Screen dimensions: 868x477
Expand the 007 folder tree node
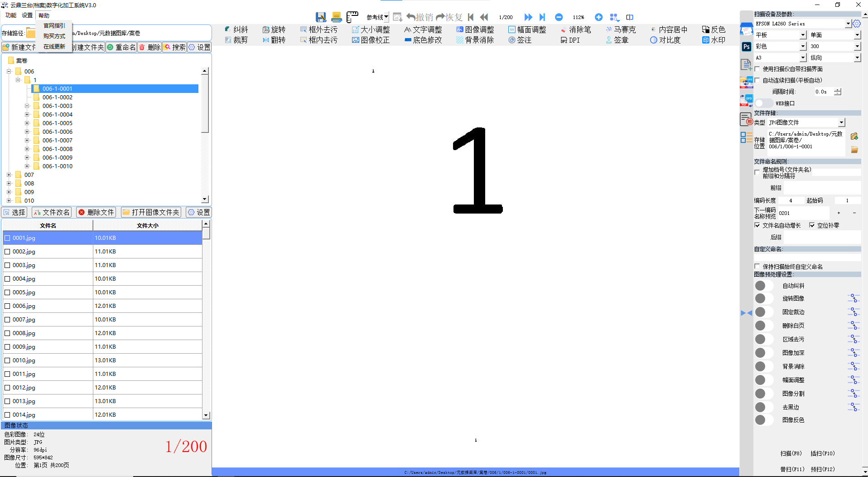tap(9, 175)
